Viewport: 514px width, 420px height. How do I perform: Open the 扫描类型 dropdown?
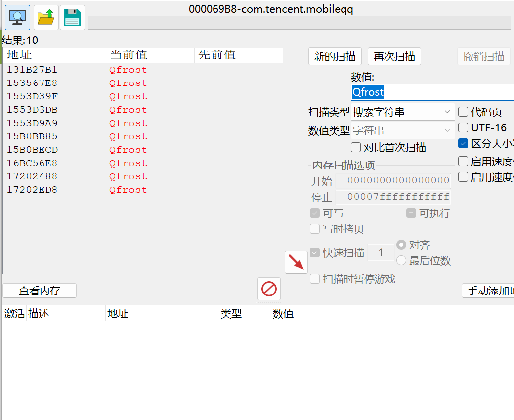click(402, 112)
